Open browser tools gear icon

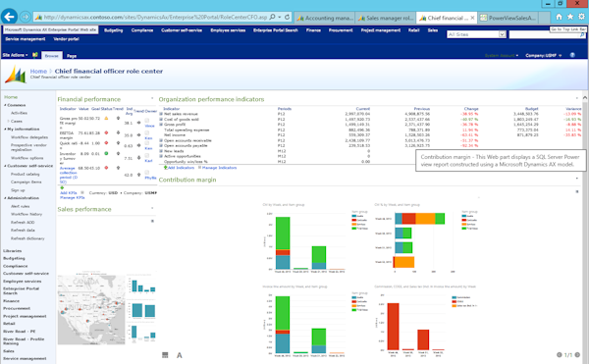pyautogui.click(x=581, y=17)
